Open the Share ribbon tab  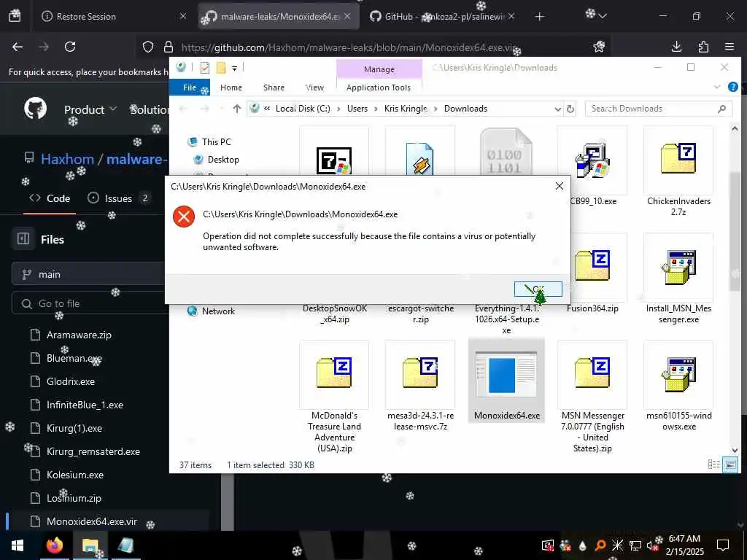274,87
